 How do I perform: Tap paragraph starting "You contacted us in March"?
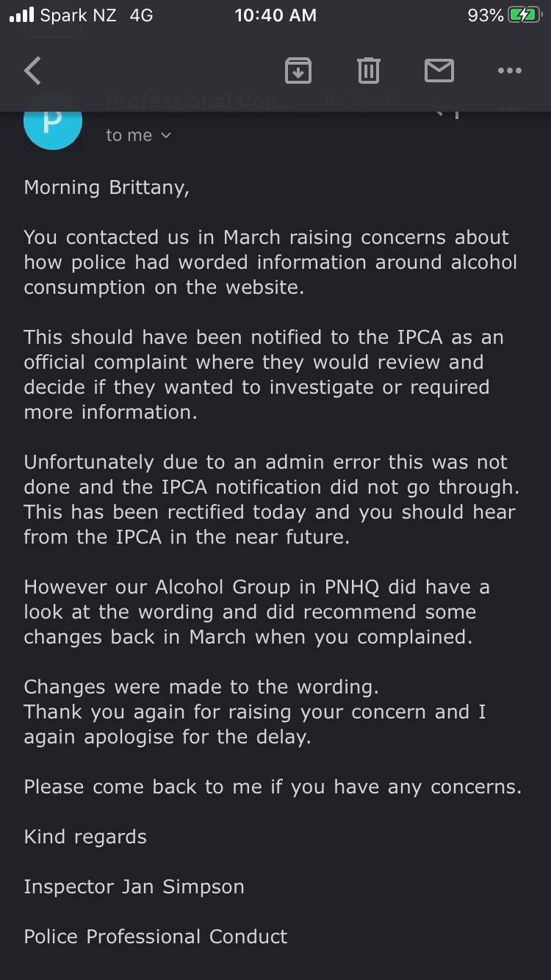pos(270,262)
